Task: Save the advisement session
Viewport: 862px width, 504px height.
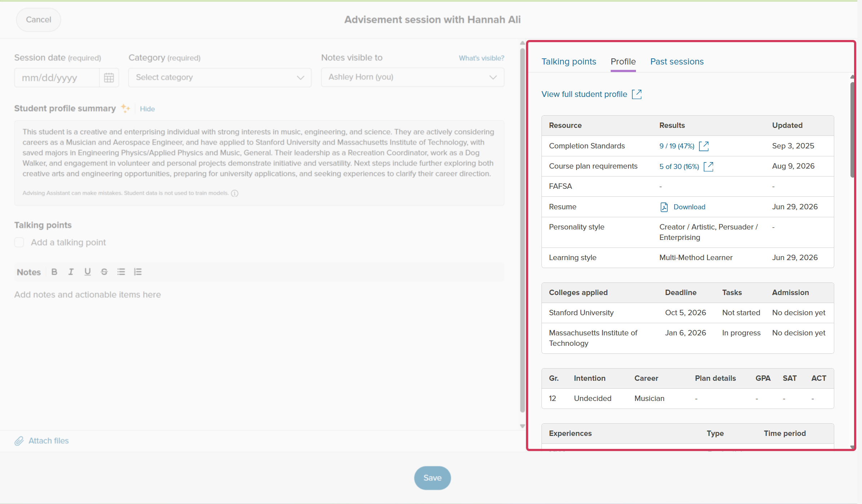Action: pos(432,478)
